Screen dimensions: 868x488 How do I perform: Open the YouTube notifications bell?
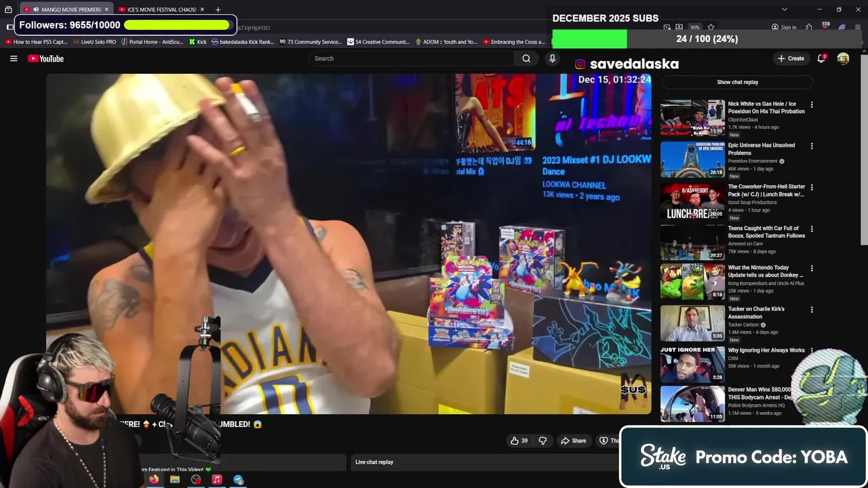point(821,58)
